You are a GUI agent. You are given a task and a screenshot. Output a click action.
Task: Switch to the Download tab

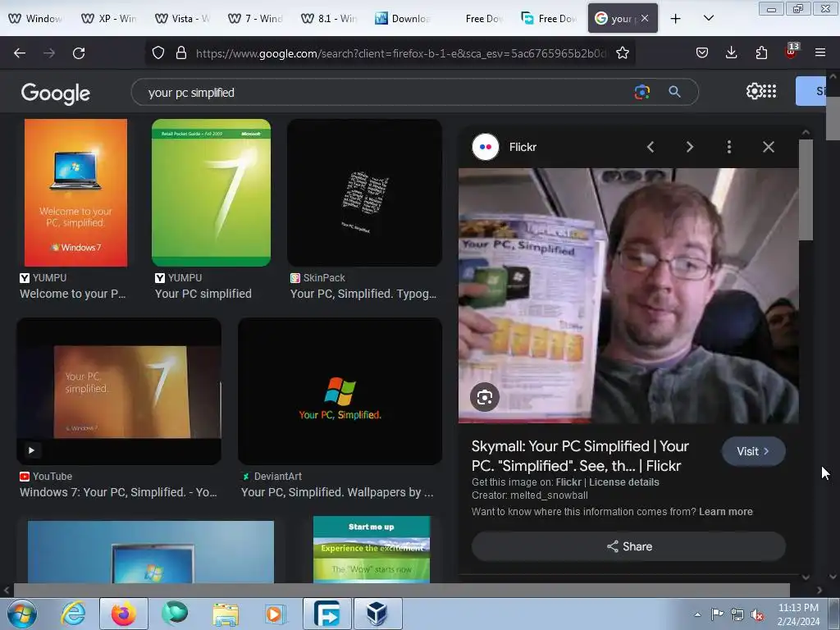402,18
